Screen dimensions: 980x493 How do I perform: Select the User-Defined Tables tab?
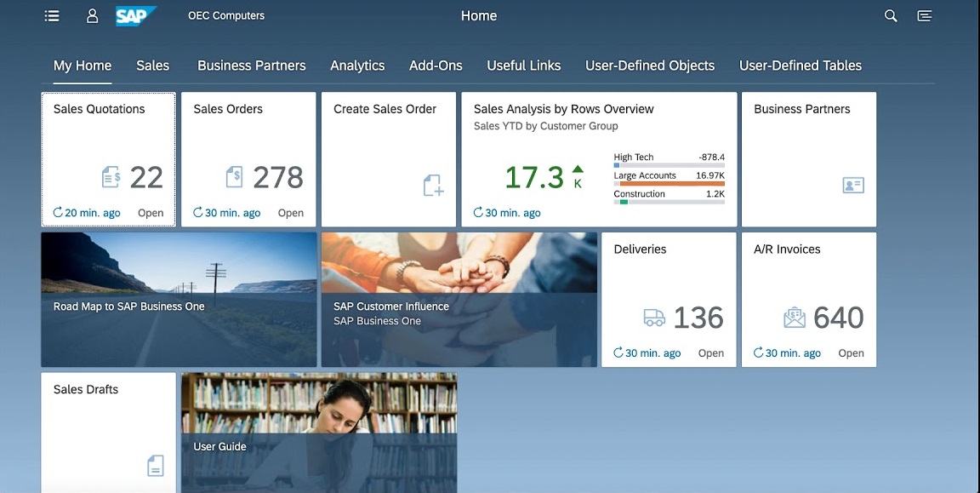click(x=800, y=66)
